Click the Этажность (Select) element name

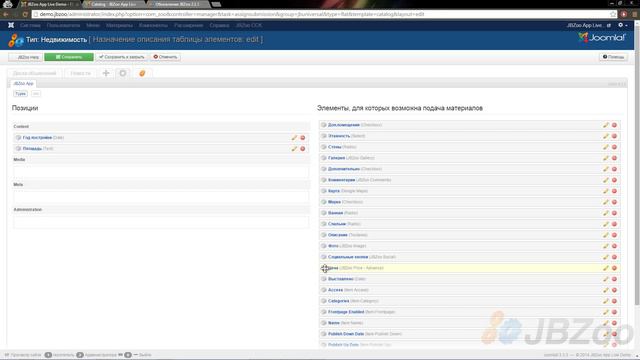click(x=339, y=136)
